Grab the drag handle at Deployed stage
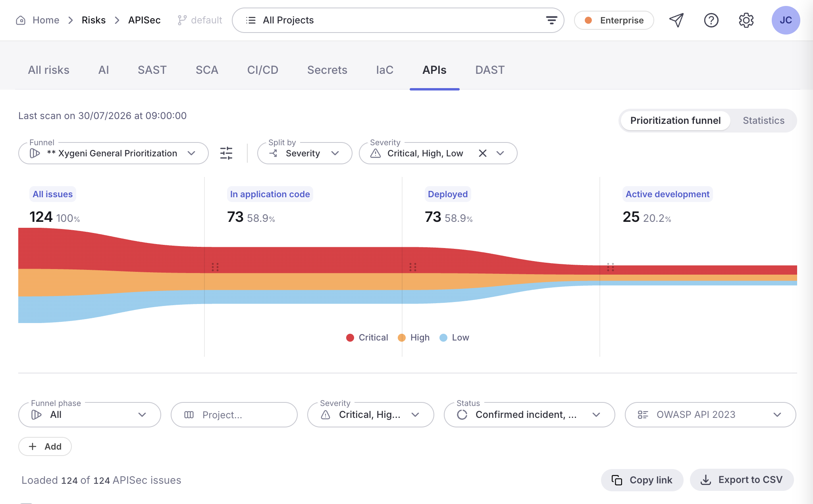The height and width of the screenshot is (504, 813). (x=413, y=267)
